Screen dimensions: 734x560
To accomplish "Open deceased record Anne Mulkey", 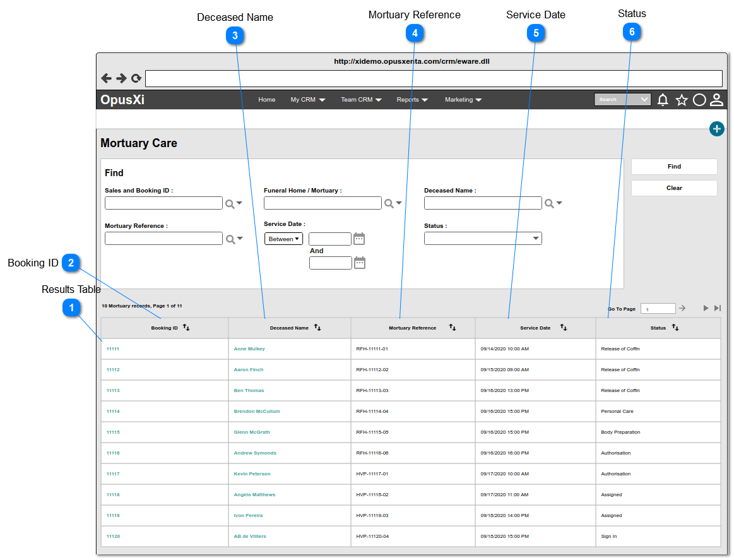I will [249, 349].
